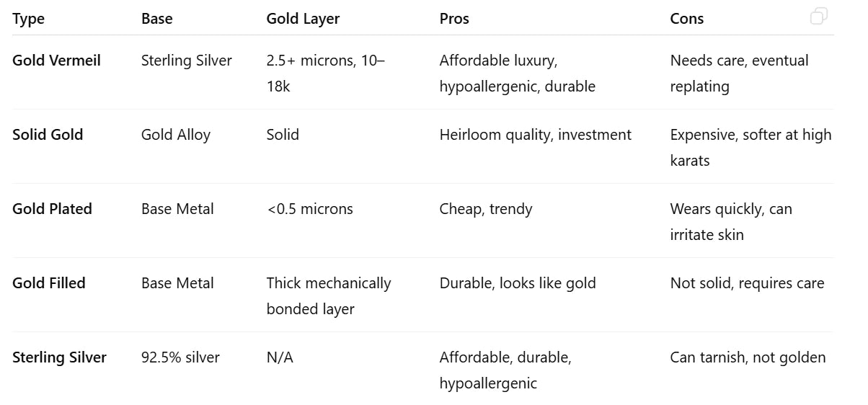This screenshot has width=868, height=405.
Task: Select the Sterling Silver row label
Action: pyautogui.click(x=59, y=357)
